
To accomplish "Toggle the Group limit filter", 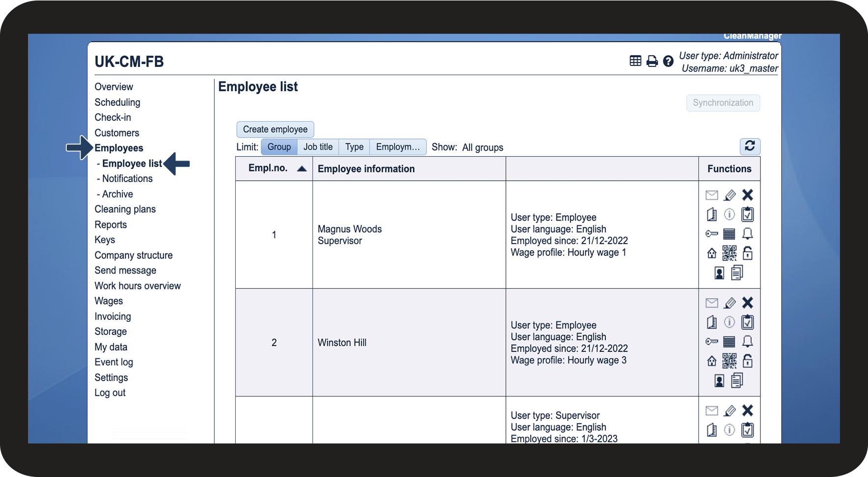I will 279,147.
